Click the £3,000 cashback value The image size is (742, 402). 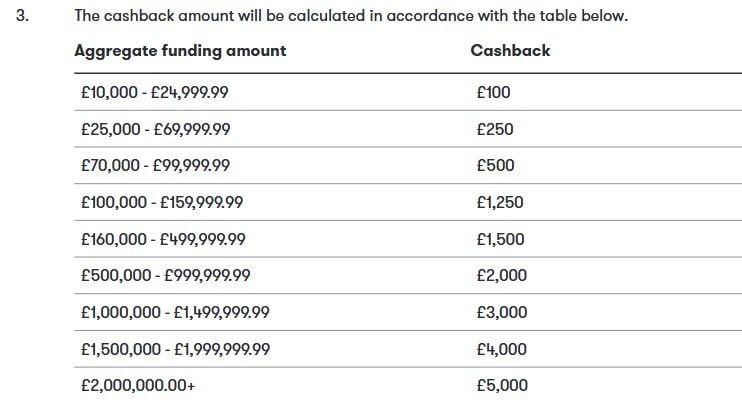pos(502,312)
